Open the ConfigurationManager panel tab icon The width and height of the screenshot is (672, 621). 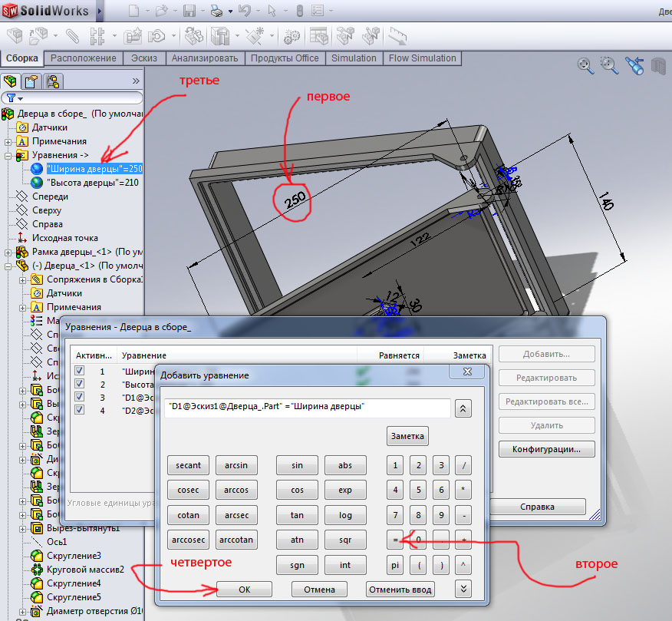click(x=52, y=81)
